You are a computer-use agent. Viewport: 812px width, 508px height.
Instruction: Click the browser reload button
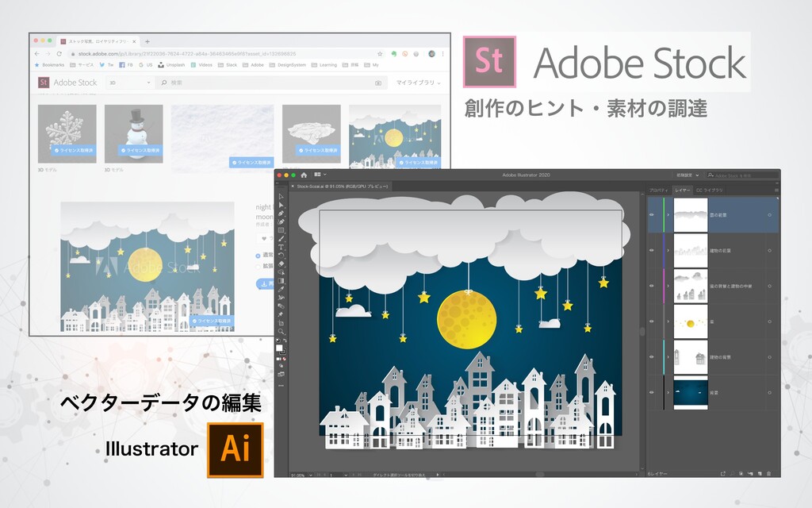pyautogui.click(x=59, y=54)
